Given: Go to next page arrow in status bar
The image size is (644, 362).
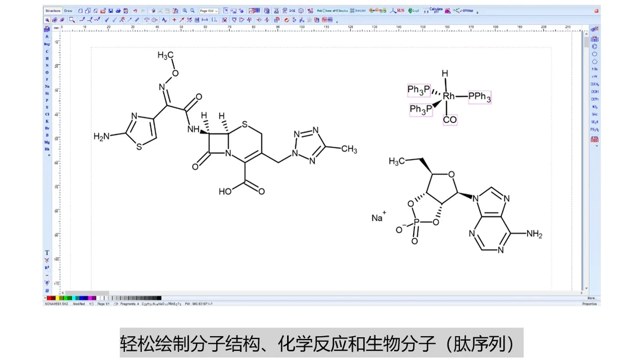Looking at the screenshot, I should [116, 304].
